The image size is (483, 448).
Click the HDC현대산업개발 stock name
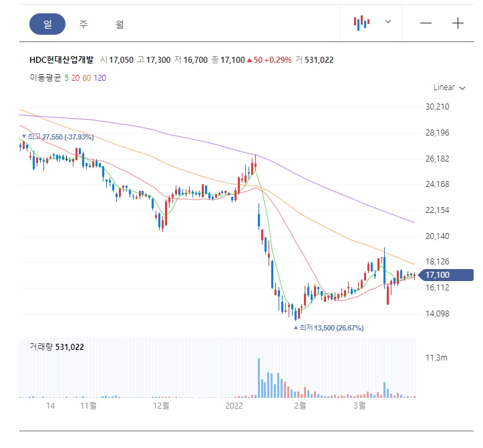pyautogui.click(x=61, y=59)
